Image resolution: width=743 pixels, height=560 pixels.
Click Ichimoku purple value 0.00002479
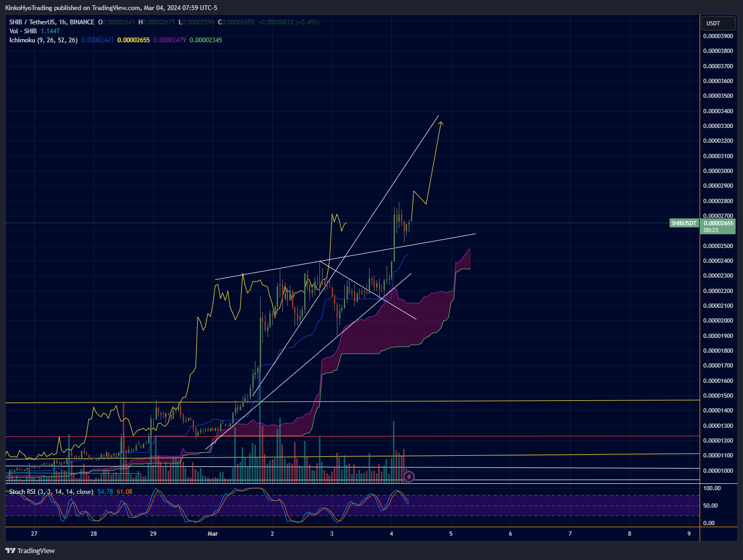170,40
